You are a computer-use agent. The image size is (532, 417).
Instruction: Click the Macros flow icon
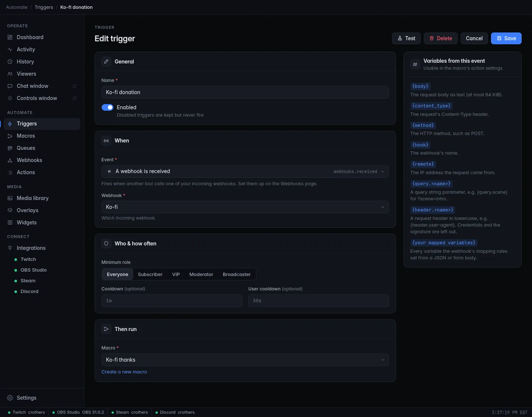[10, 136]
